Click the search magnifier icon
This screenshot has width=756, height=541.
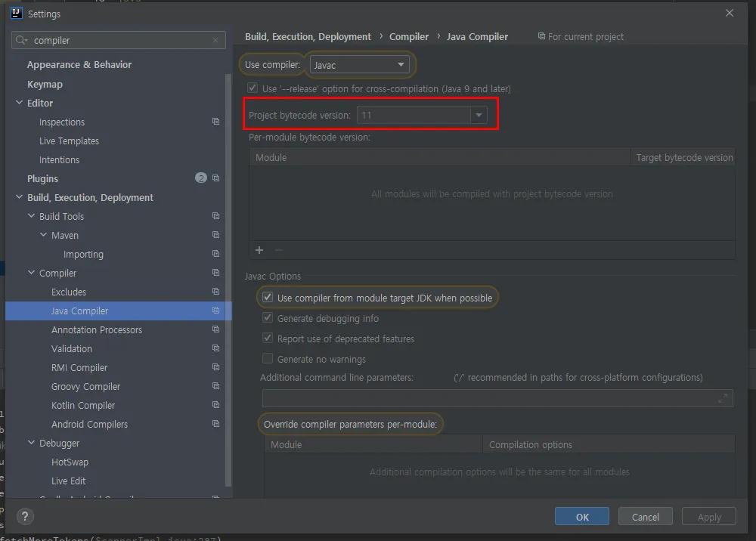pos(20,40)
